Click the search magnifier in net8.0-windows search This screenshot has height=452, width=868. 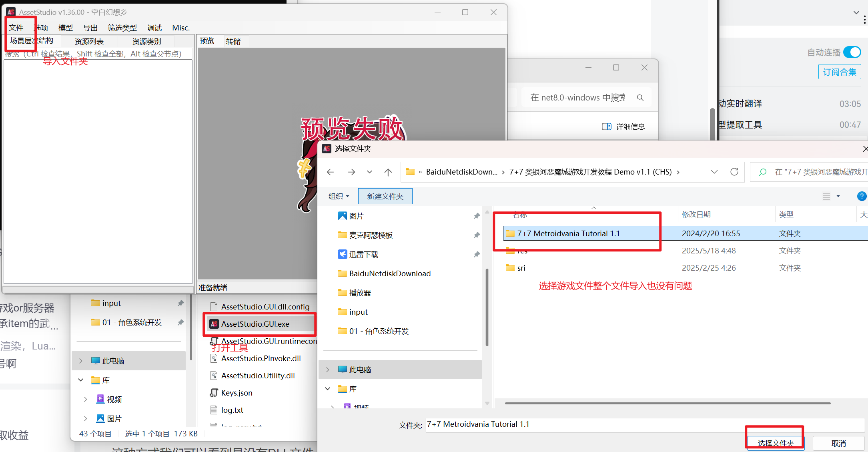640,97
